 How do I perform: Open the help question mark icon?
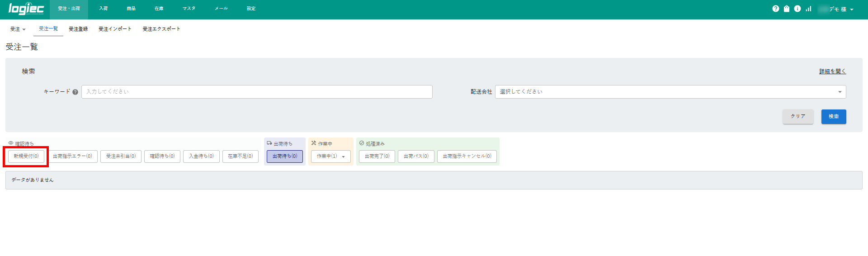pyautogui.click(x=776, y=9)
